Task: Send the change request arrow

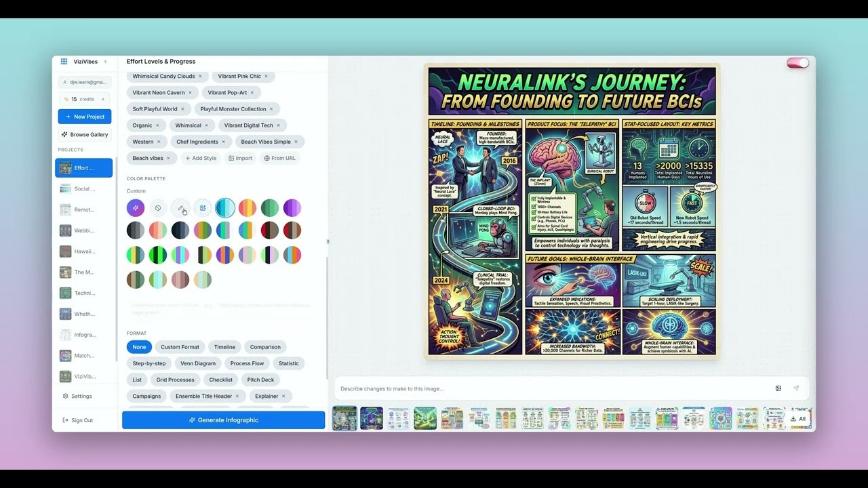Action: click(796, 388)
